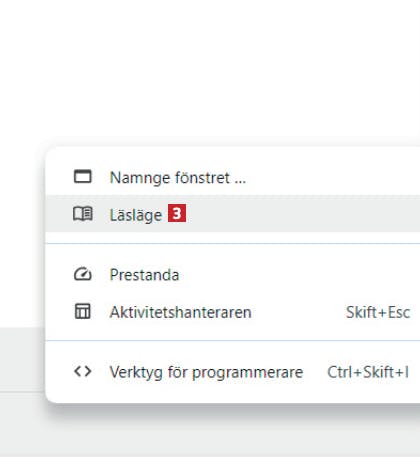This screenshot has height=457, width=420.
Task: Click the window icon beside Namnge fönstret
Action: pos(83,177)
